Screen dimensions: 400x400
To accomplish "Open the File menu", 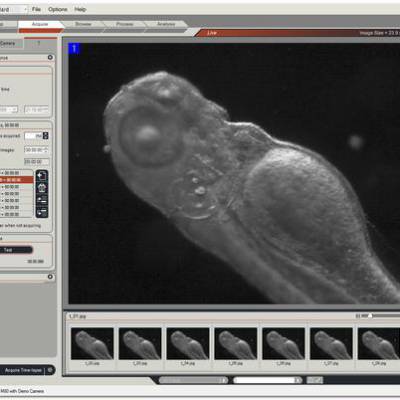I will coord(36,9).
